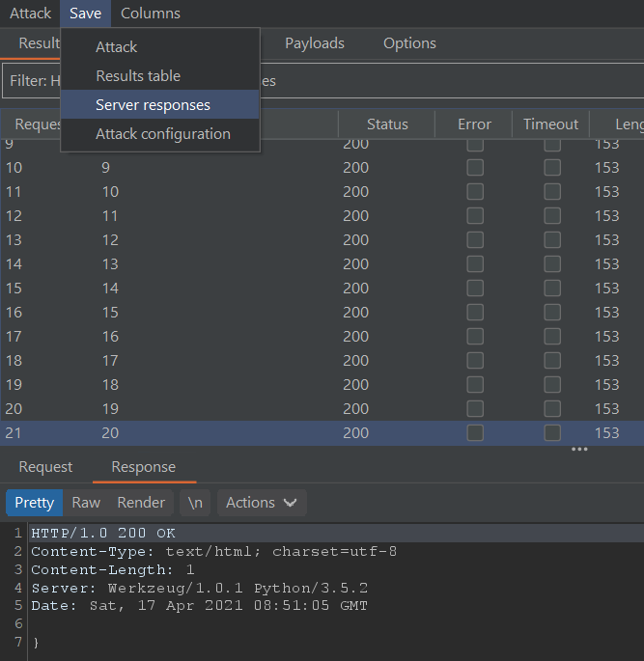Toggle Timeout checkbox in request 21 row
644x661 pixels.
(552, 433)
